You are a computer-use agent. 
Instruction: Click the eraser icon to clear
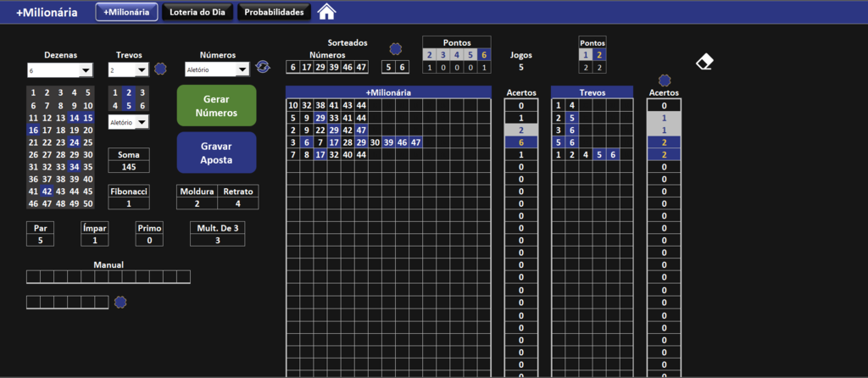click(x=704, y=61)
